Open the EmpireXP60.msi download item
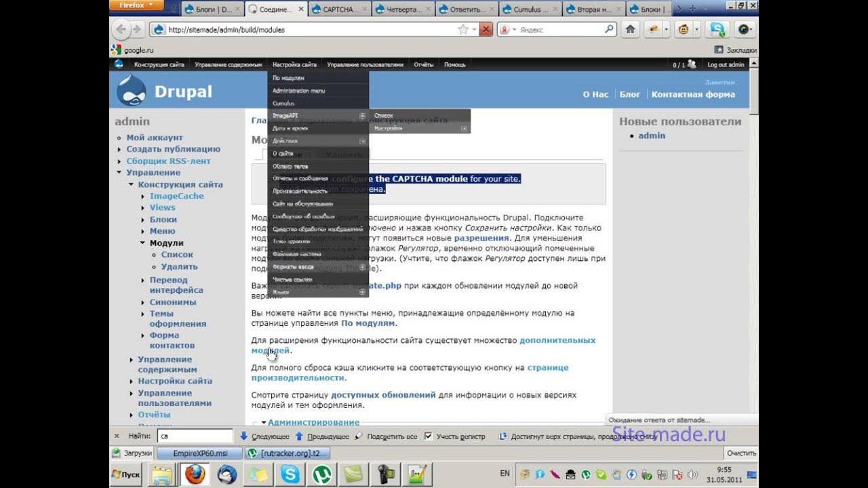868x488 pixels. point(201,453)
